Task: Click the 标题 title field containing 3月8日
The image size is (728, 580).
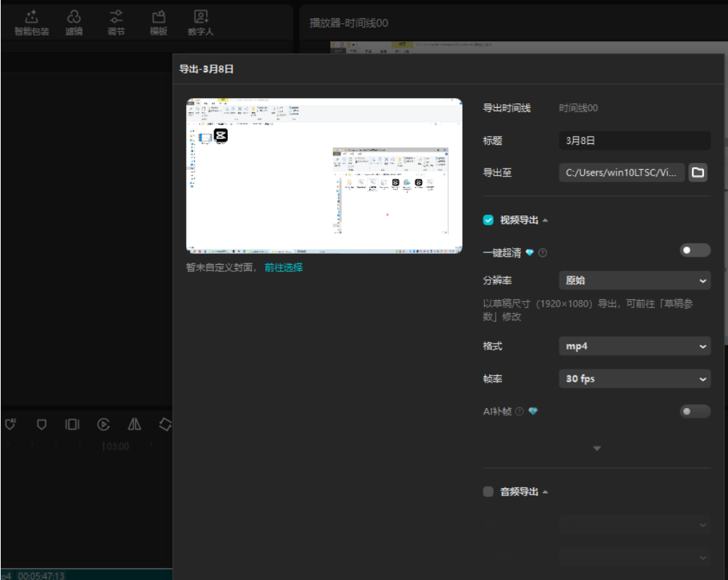Action: pos(634,141)
